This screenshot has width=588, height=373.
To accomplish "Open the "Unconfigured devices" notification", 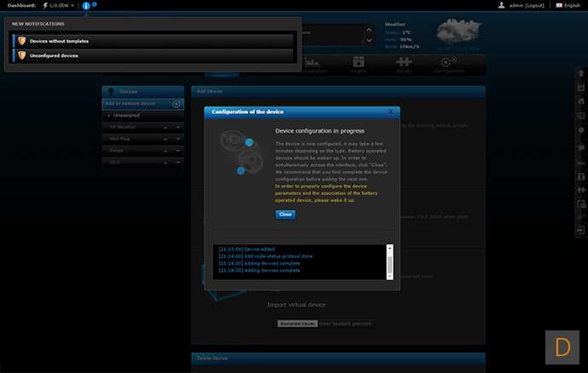I will tap(153, 55).
